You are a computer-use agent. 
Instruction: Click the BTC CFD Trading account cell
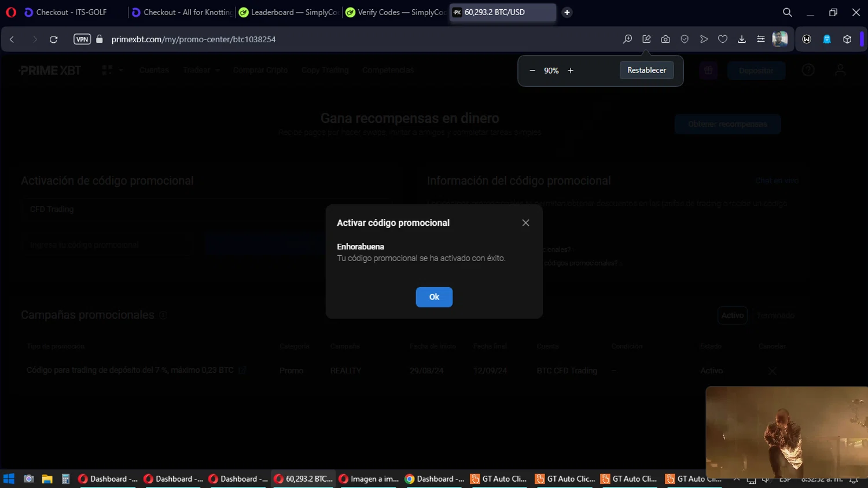567,370
